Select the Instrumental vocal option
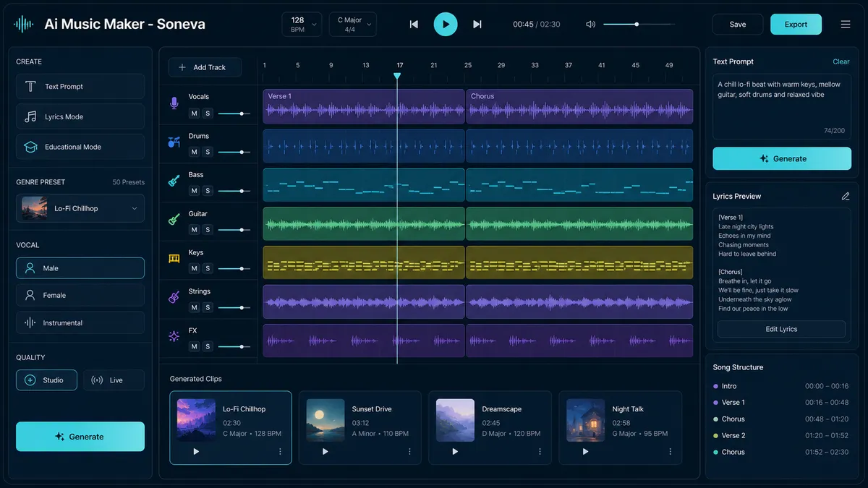Image resolution: width=868 pixels, height=488 pixels. [80, 322]
